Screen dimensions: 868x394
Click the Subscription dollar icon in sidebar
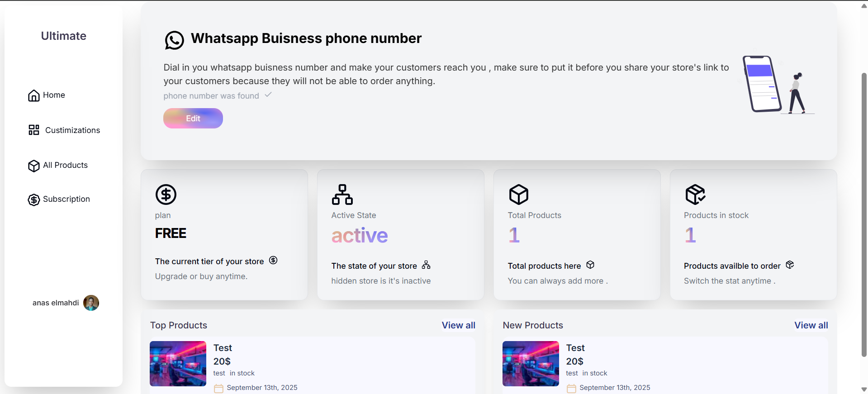[34, 199]
